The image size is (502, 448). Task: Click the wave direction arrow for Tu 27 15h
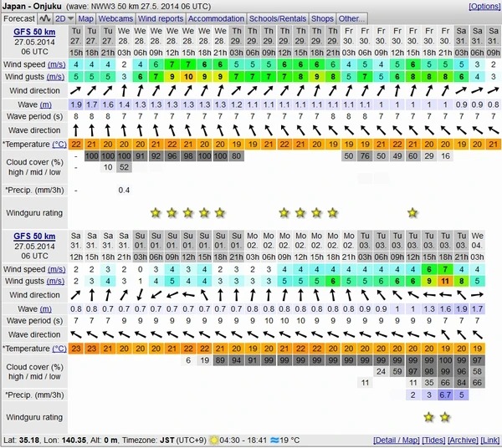pyautogui.click(x=76, y=130)
